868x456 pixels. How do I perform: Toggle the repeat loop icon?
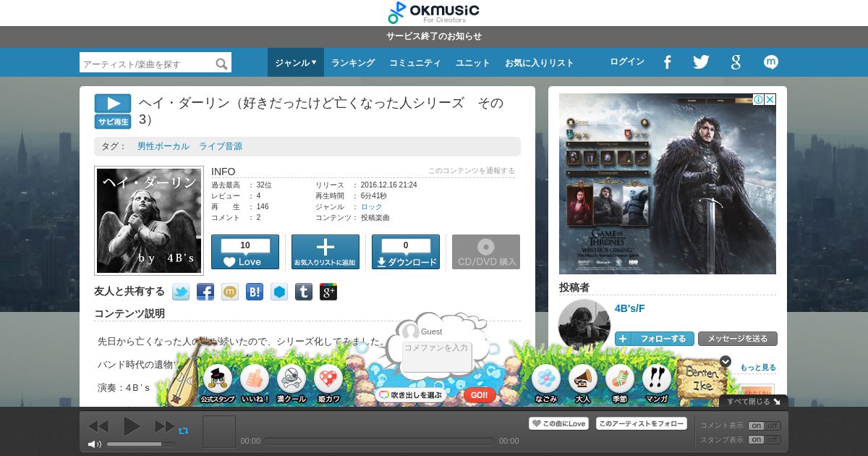(x=183, y=430)
